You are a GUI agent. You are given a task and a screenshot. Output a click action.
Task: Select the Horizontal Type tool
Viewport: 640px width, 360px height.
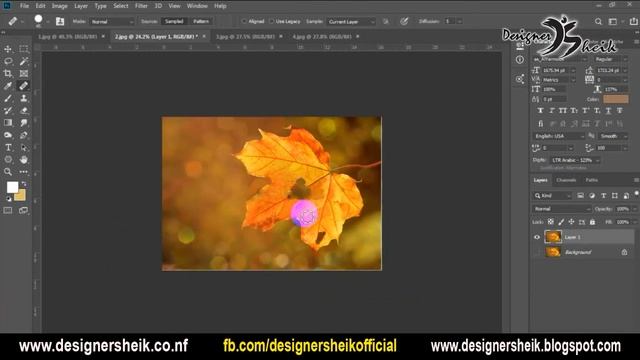click(8, 147)
